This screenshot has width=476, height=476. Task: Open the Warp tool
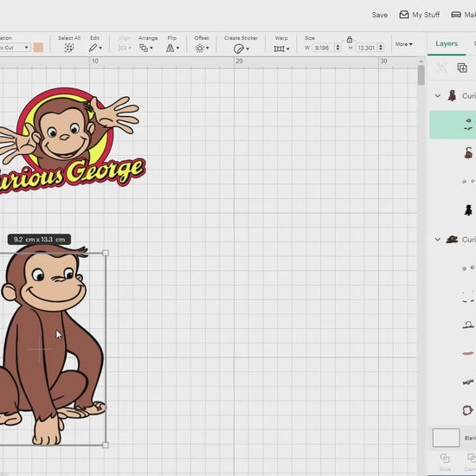point(281,48)
